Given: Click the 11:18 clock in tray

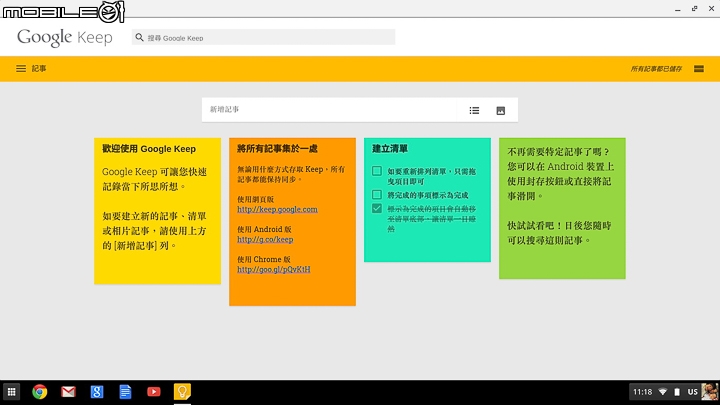Looking at the screenshot, I should (642, 392).
